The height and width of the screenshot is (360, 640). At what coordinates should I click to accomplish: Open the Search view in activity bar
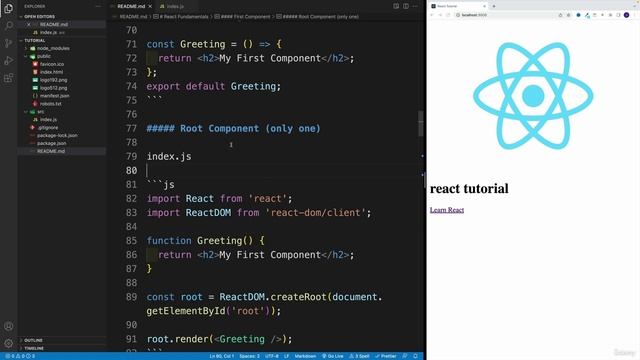point(8,26)
